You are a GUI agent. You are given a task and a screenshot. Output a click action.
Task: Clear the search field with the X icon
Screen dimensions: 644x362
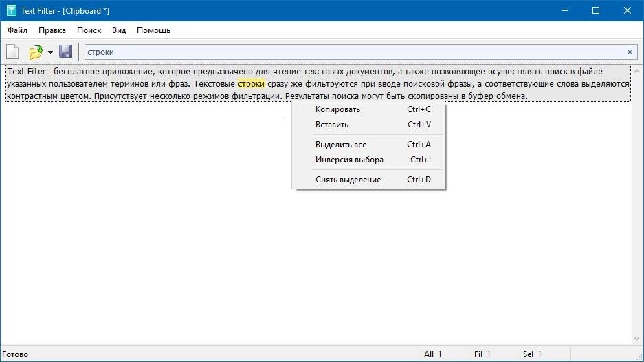click(x=630, y=52)
